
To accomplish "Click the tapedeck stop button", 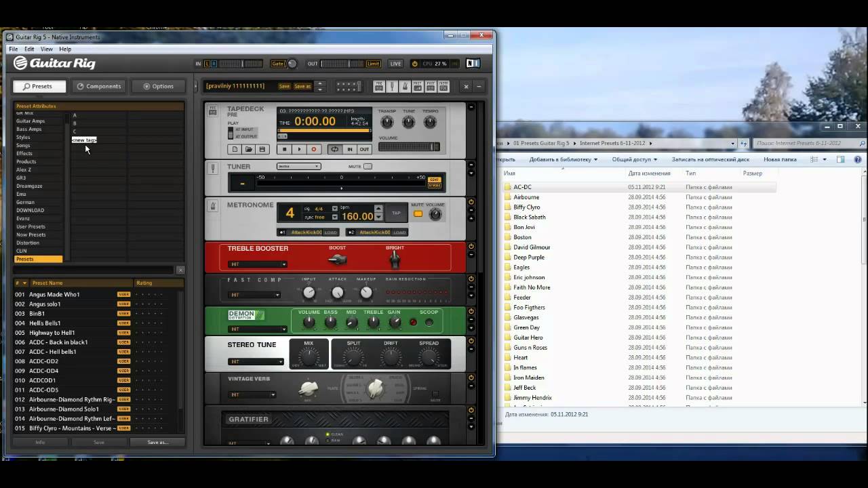I will tap(285, 149).
